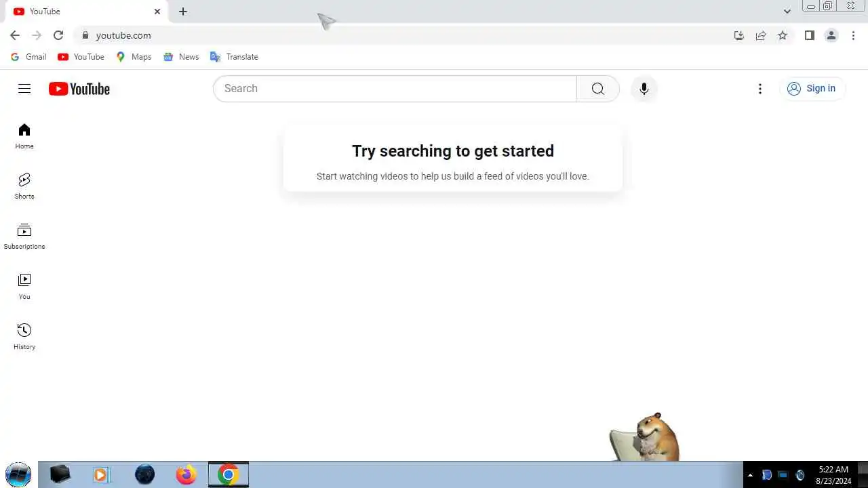Click the YouTube logo
This screenshot has width=868, height=488.
[x=79, y=89]
